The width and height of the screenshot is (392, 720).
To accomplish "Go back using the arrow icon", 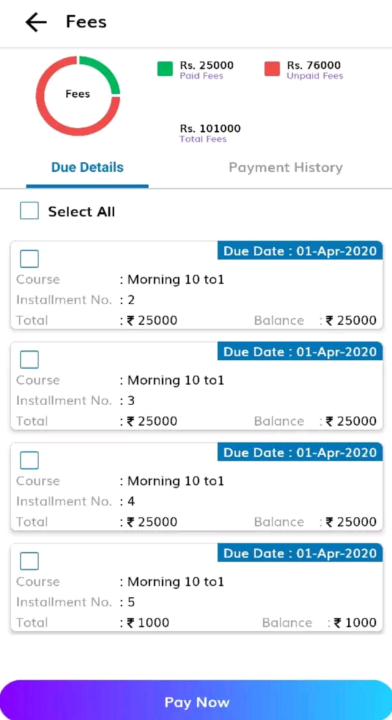I will coord(36,22).
